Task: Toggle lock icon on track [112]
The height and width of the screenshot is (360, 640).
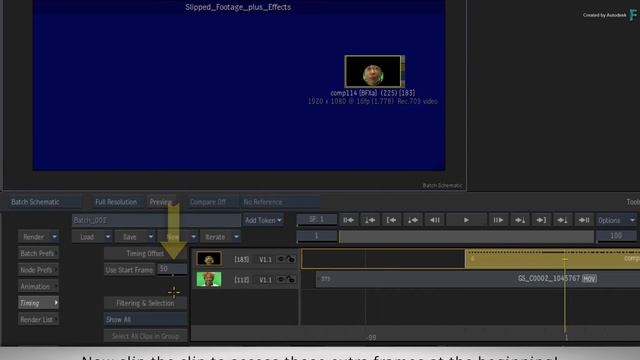Action: tap(291, 279)
